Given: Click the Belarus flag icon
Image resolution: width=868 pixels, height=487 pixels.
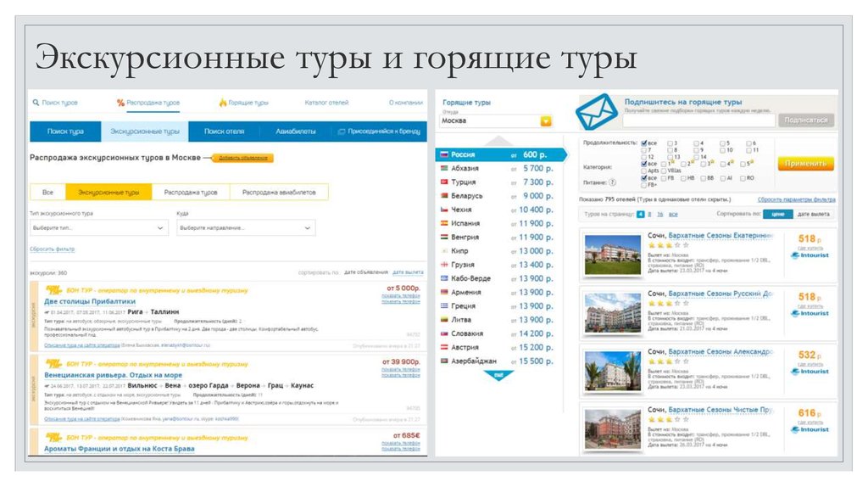Looking at the screenshot, I should click(444, 196).
